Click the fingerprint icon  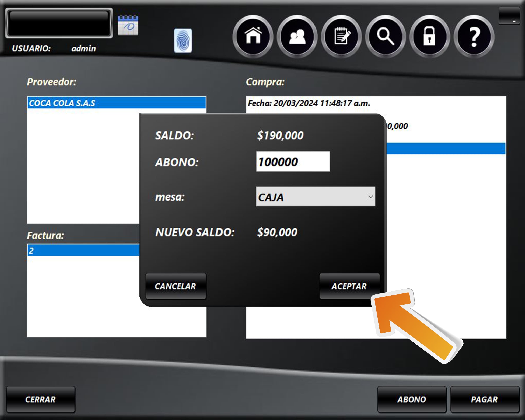[x=183, y=41]
